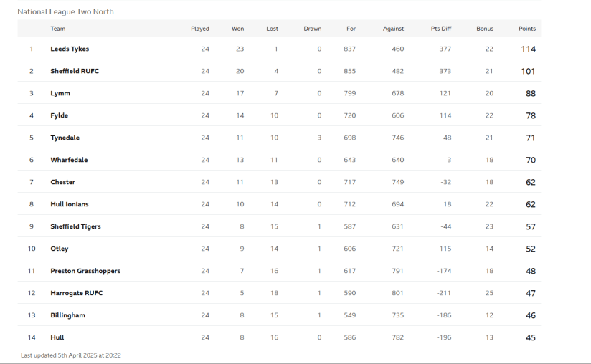The height and width of the screenshot is (364, 591).
Task: Select Sheffield Tigers in the table
Action: (x=75, y=226)
